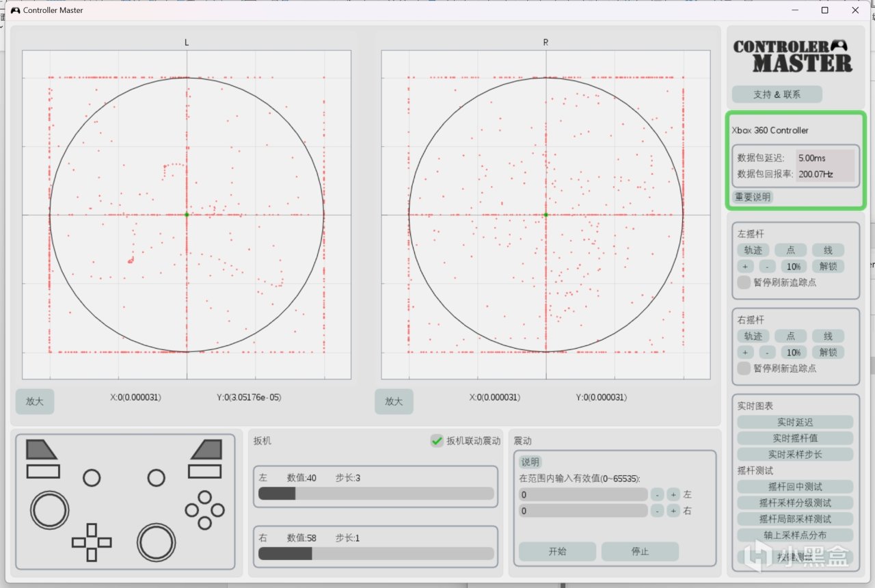This screenshot has width=875, height=588.
Task: Click the D-pad right square
Action: [105, 542]
